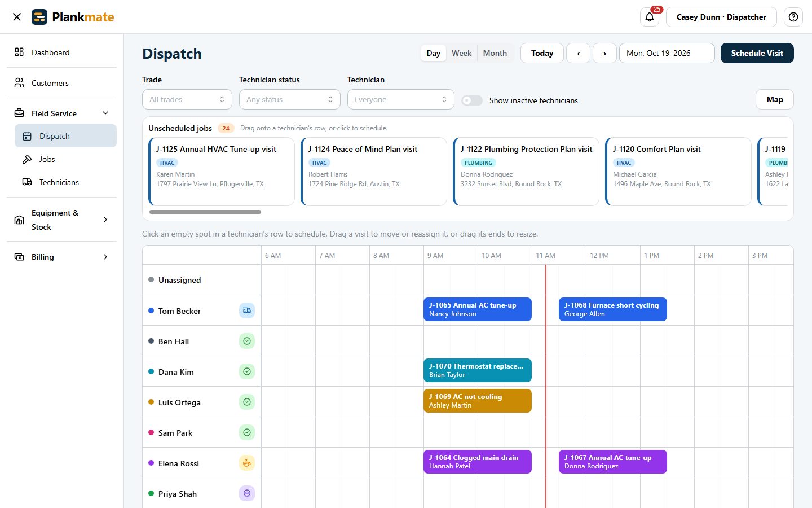Click Dana Kim's available status icon
This screenshot has height=508, width=812.
[x=247, y=371]
